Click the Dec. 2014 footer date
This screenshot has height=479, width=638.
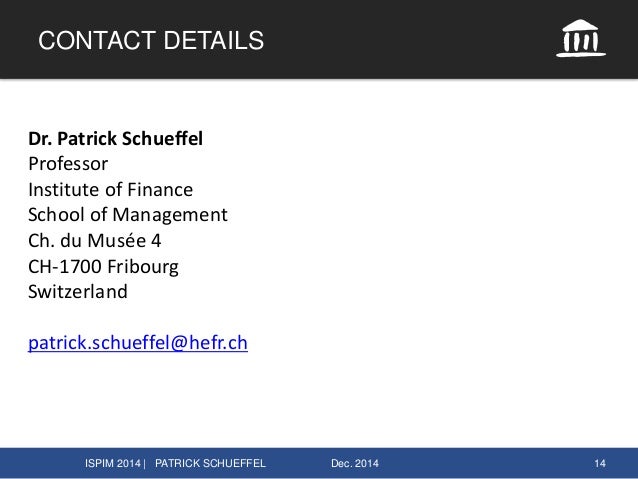[x=354, y=463]
